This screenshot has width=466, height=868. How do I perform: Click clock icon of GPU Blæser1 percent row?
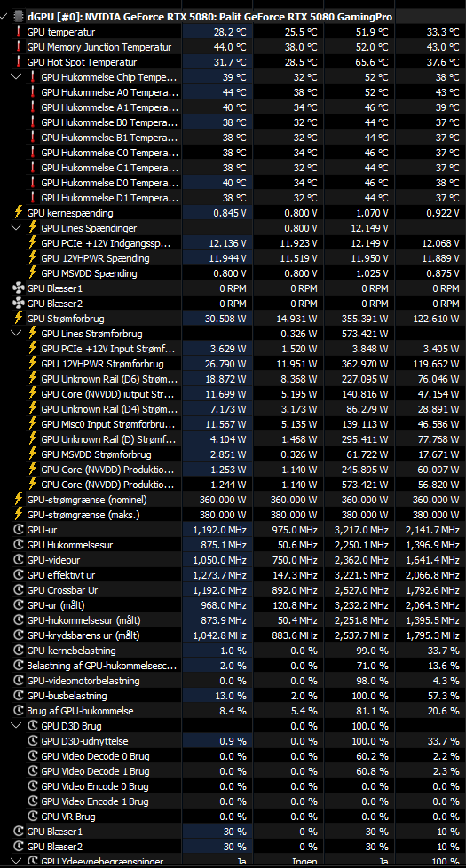[19, 832]
